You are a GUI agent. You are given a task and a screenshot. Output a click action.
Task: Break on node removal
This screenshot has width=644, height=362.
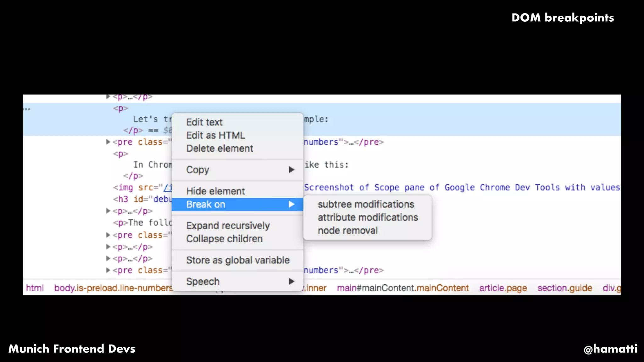pyautogui.click(x=347, y=231)
